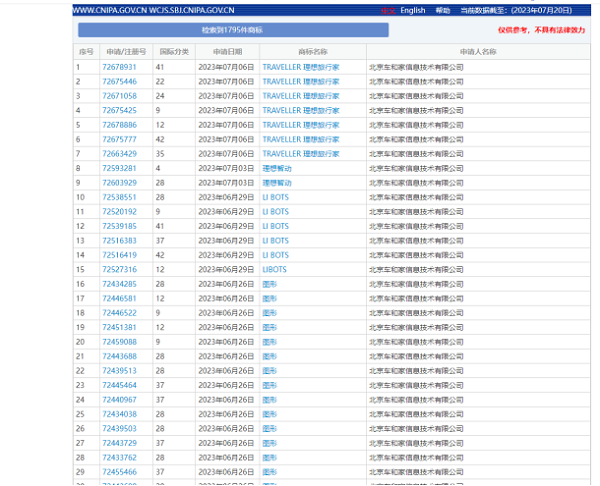Open the 帮助 help link
The width and height of the screenshot is (600, 486).
click(x=443, y=10)
